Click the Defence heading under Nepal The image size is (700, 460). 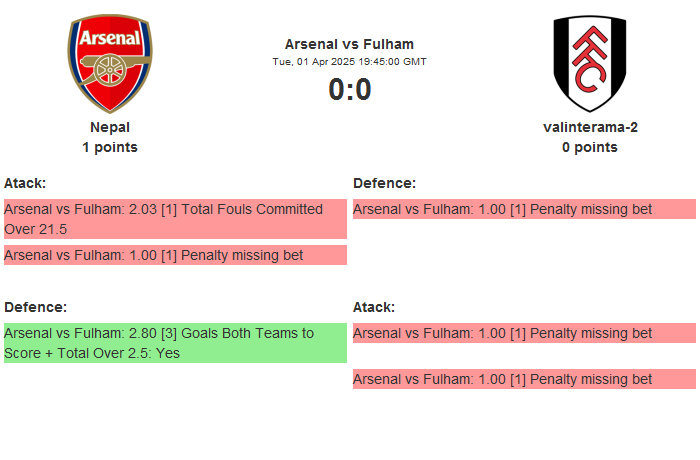pyautogui.click(x=35, y=307)
